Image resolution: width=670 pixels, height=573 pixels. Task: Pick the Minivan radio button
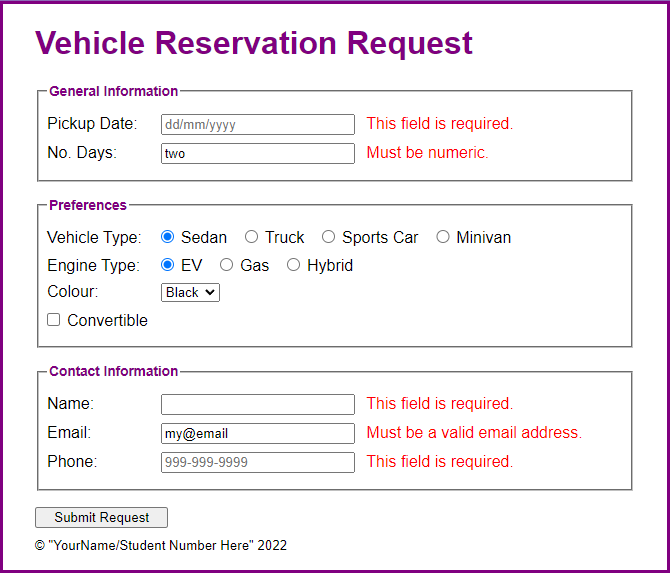pos(443,237)
